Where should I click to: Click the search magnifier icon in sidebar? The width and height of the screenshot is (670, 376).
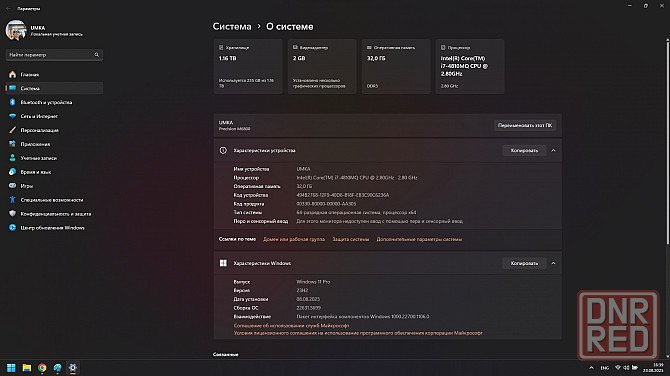(x=97, y=55)
